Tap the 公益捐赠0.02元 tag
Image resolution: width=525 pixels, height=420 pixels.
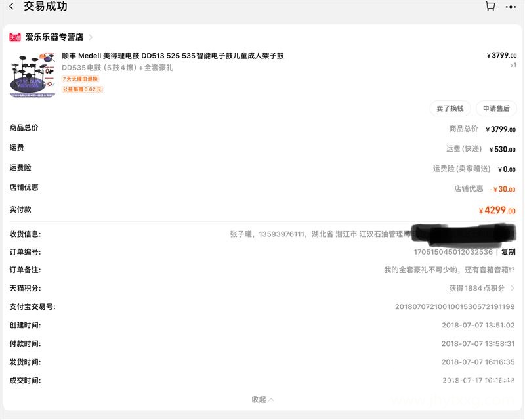(82, 89)
